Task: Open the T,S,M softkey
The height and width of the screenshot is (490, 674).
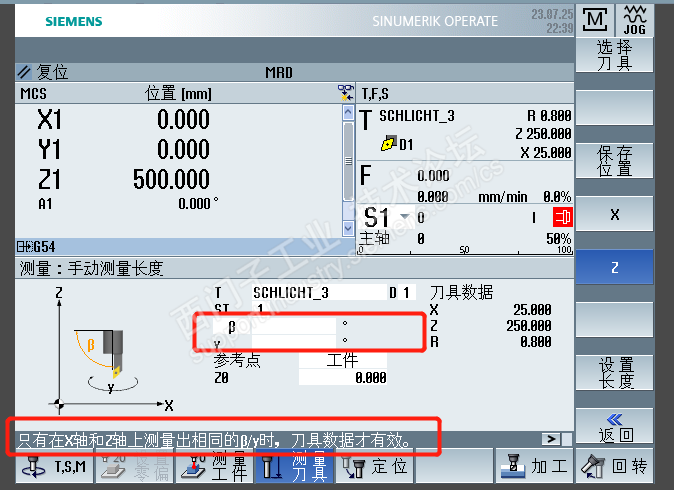Action: pos(54,466)
